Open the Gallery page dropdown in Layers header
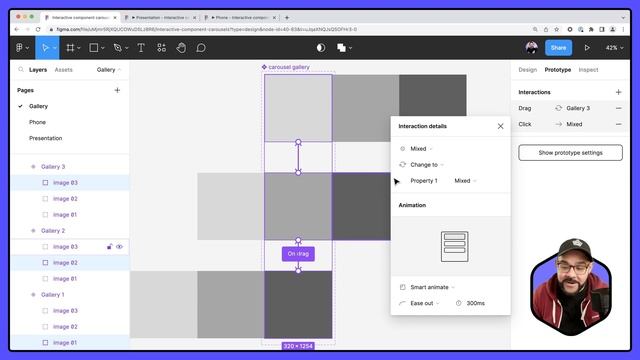 click(109, 70)
